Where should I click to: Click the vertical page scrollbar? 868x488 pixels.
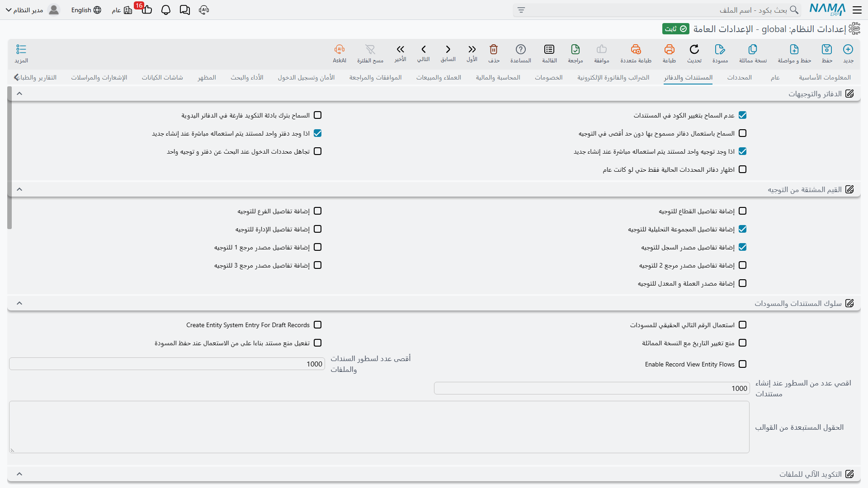(x=9, y=158)
